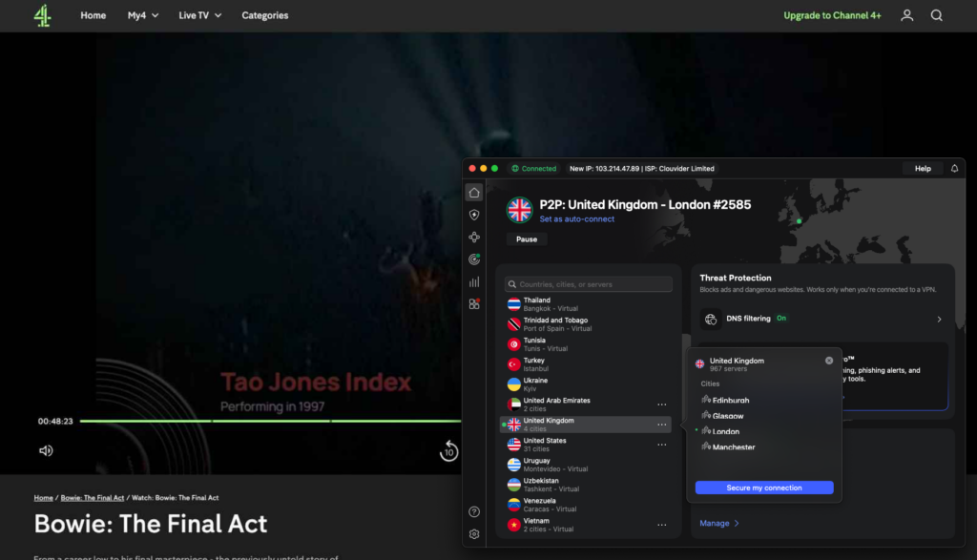Select the Thailand flag server
The image size is (977, 560).
click(513, 304)
